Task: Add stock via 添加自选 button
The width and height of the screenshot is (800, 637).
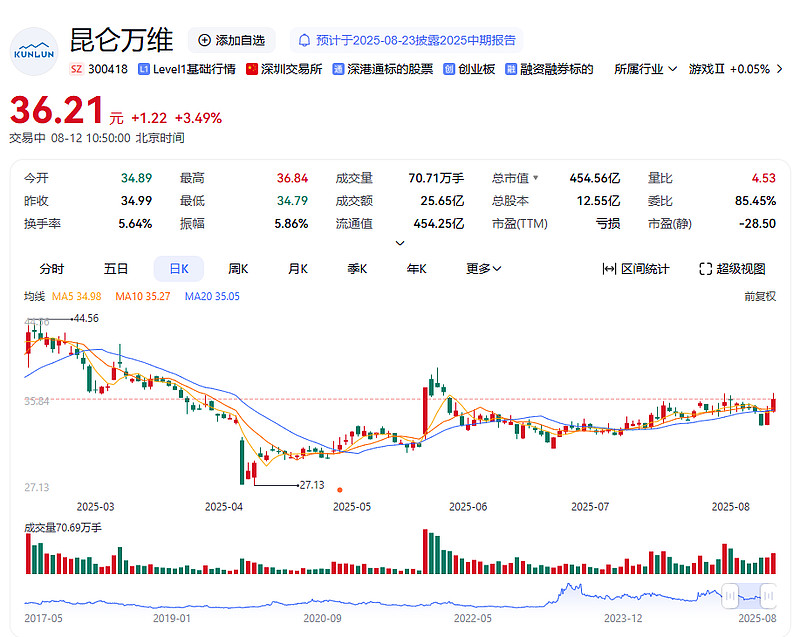Action: point(232,40)
